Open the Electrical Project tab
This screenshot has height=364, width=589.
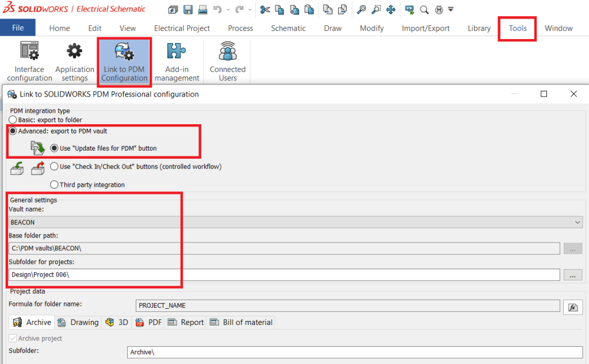click(182, 28)
